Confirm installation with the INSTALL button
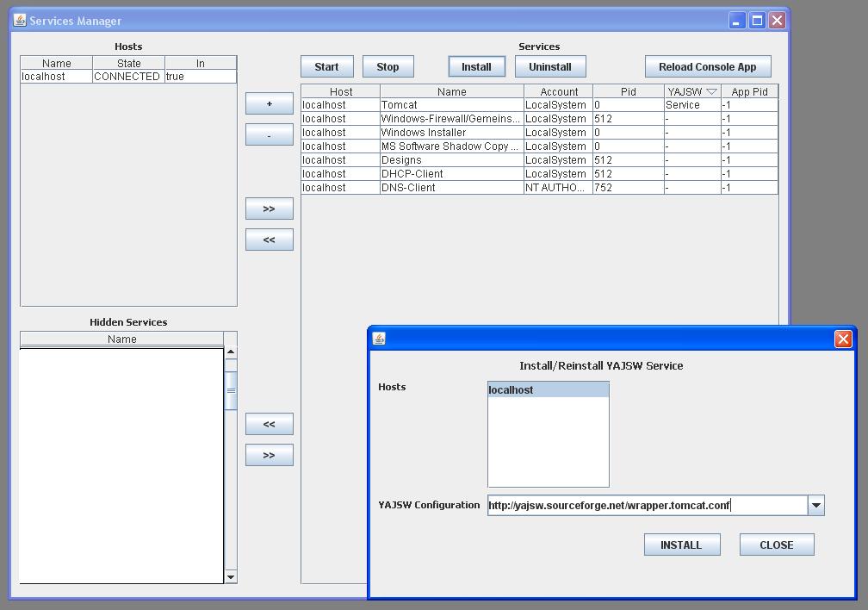This screenshot has height=610, width=868. coord(682,544)
